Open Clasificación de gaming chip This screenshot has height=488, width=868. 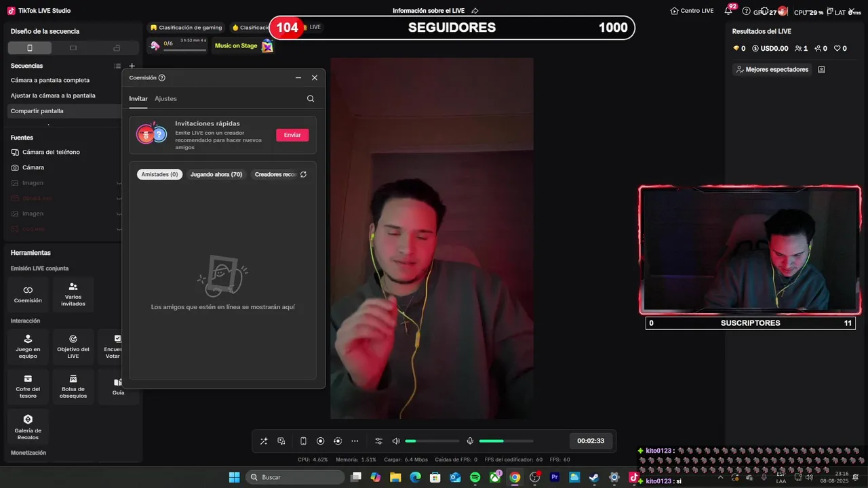(186, 28)
